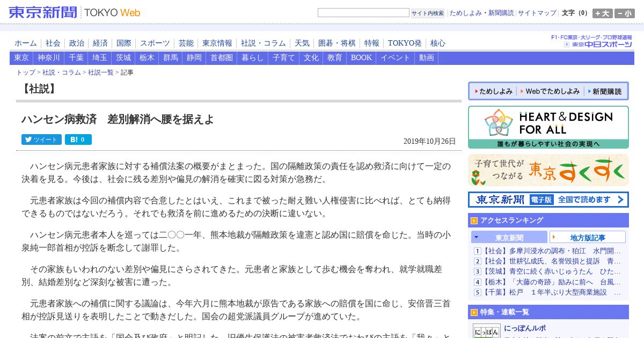Select 子育て in the blue navigation bar
Image resolution: width=644 pixels, height=338 pixels.
point(284,58)
